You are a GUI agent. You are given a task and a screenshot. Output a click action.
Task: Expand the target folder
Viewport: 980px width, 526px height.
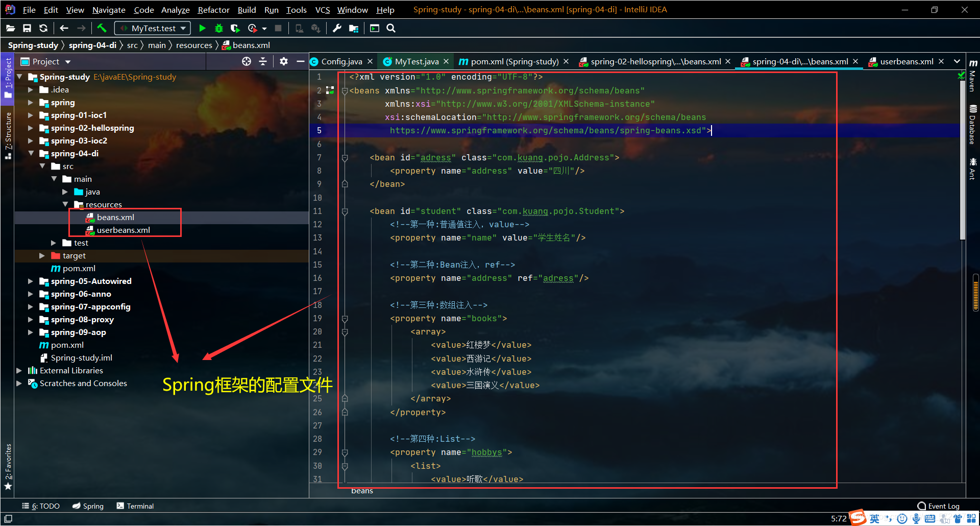[42, 256]
